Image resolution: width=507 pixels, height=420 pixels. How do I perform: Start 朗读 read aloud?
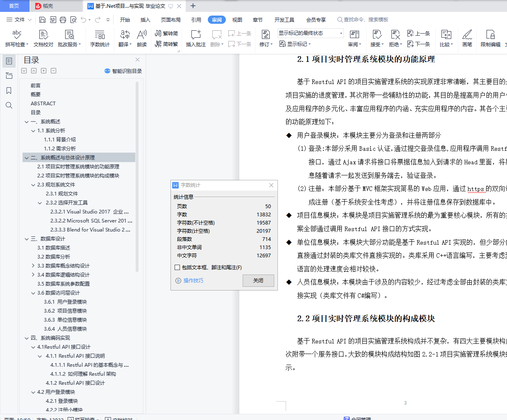pos(142,39)
